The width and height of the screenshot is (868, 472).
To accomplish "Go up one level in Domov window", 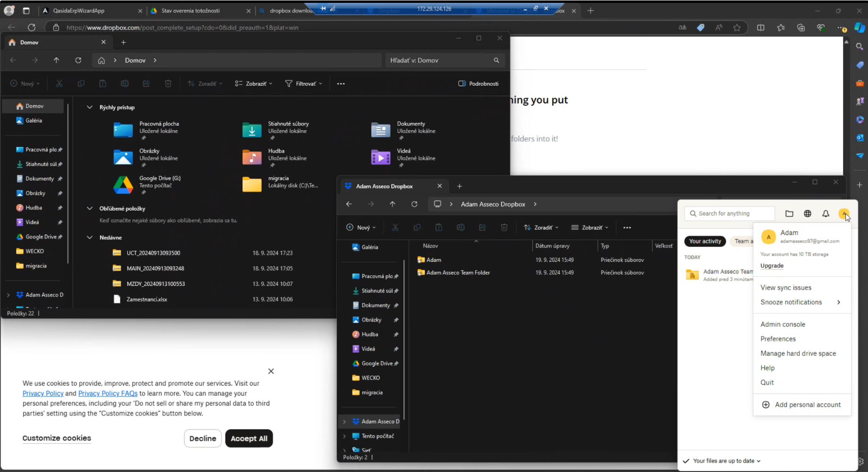I will click(x=56, y=60).
